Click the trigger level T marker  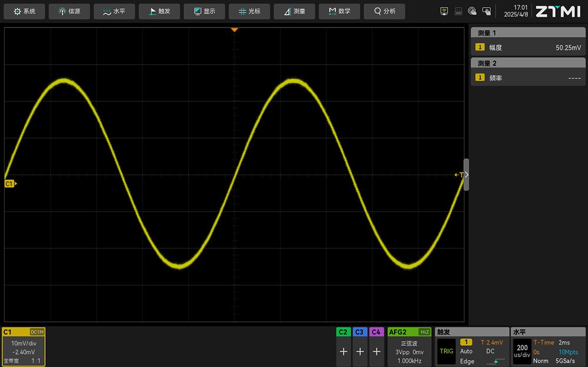coord(459,175)
